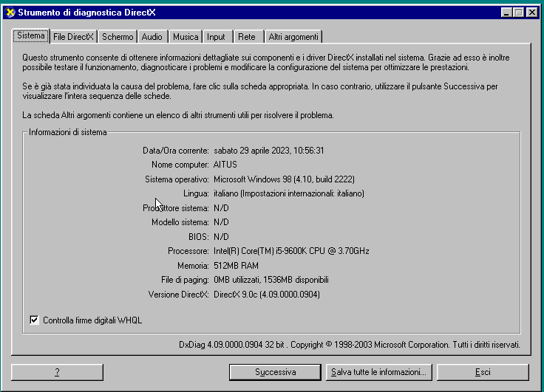Click the Lingua value italiano
The height and width of the screenshot is (392, 544).
coord(289,193)
